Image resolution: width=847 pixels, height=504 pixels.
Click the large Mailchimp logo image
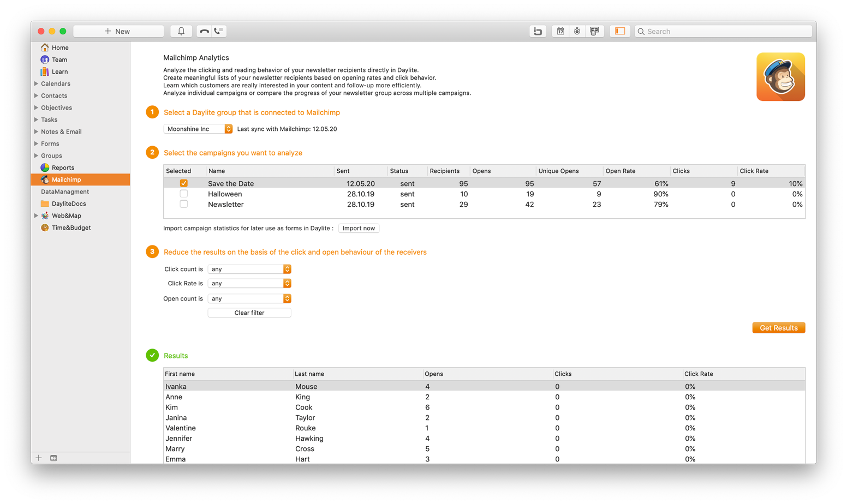tap(780, 77)
